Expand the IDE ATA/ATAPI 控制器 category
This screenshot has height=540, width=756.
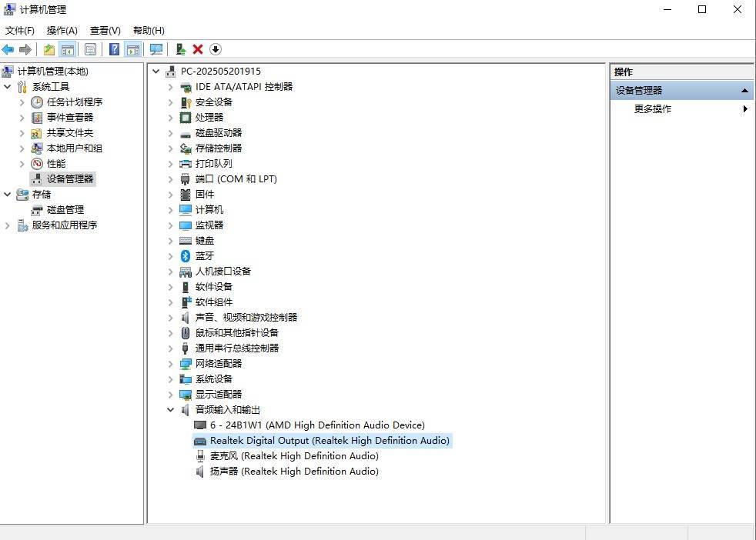click(x=170, y=87)
